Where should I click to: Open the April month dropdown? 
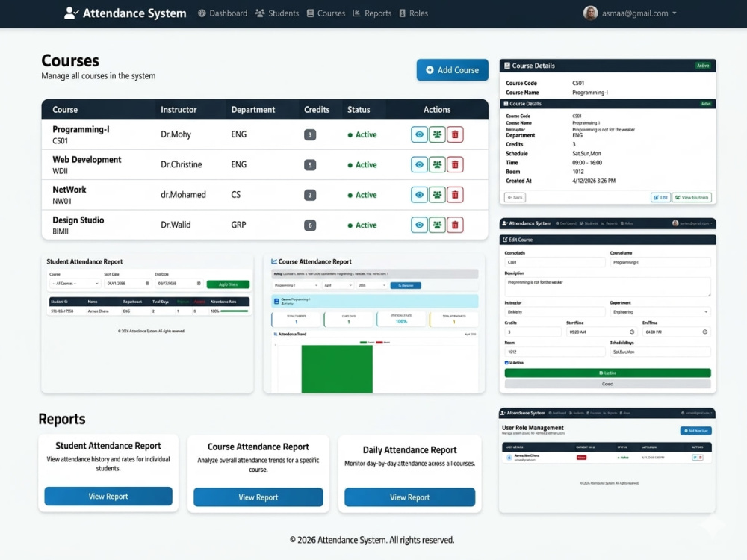(x=338, y=285)
